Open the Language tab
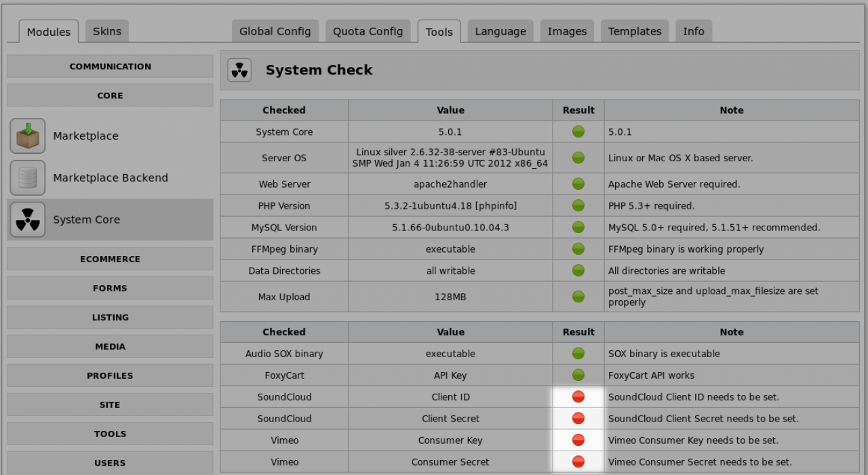 pos(500,31)
